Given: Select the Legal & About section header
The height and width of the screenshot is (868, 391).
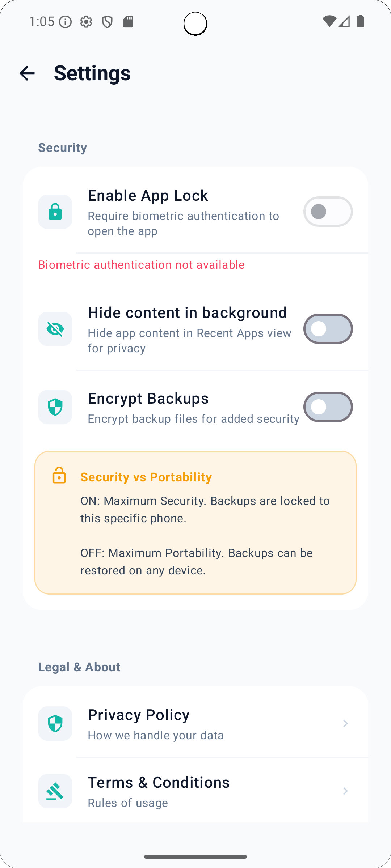Looking at the screenshot, I should tap(79, 667).
